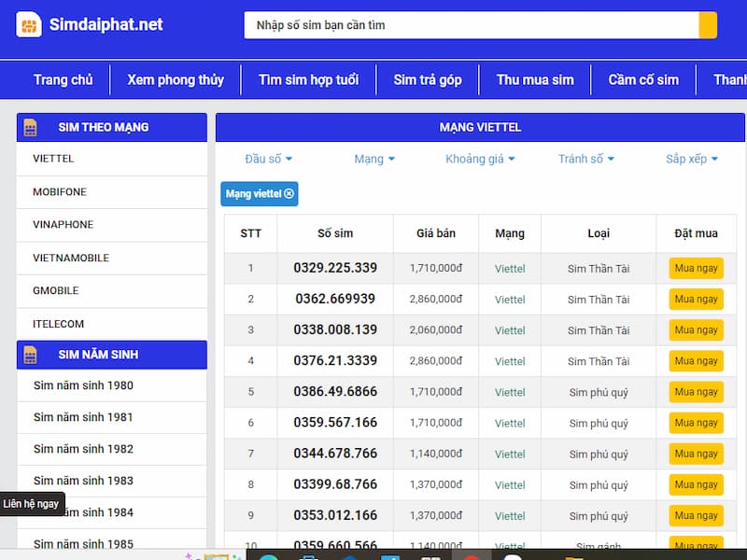This screenshot has height=560, width=747.
Task: Go to Trang chủ in navigation
Action: [63, 79]
